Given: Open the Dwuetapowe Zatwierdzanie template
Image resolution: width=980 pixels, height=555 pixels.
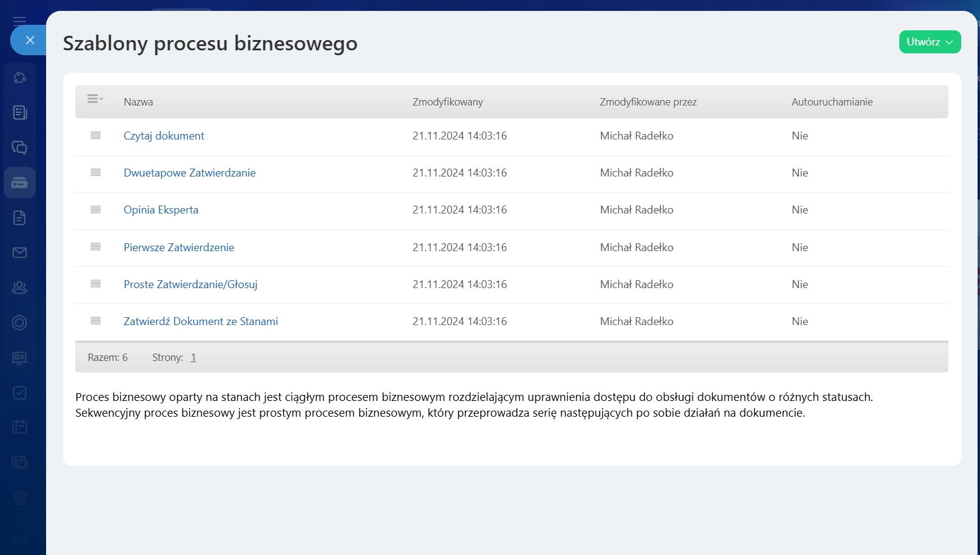Looking at the screenshot, I should point(189,173).
